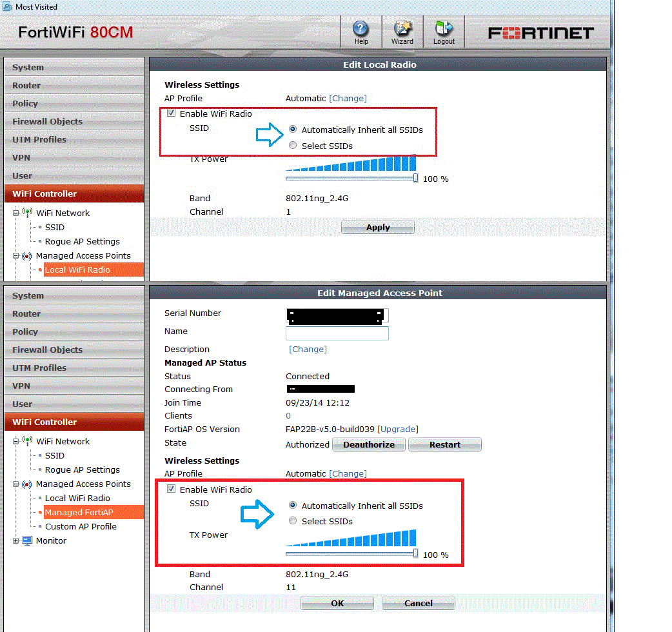Select SSID item in upper tree
Screen dimensions: 672x632
coord(54,227)
